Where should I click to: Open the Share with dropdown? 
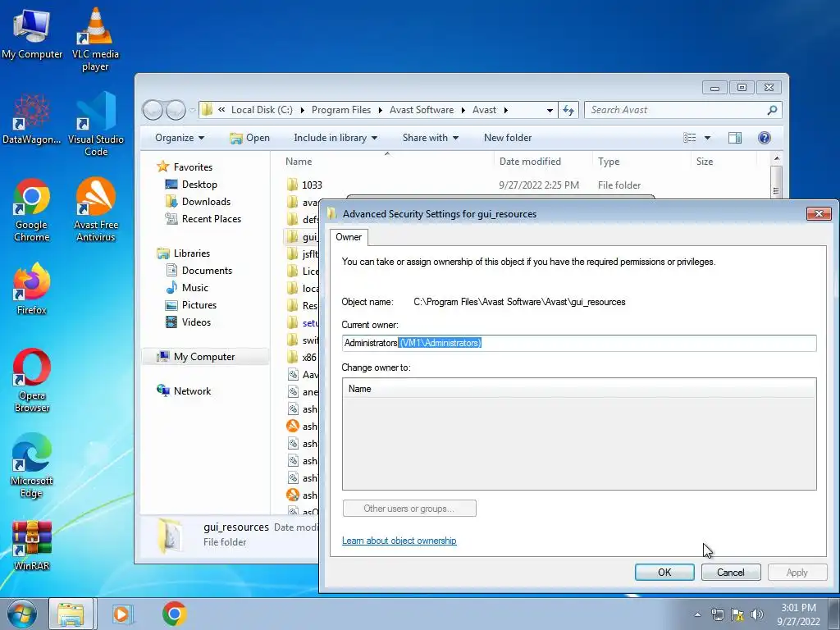tap(431, 138)
